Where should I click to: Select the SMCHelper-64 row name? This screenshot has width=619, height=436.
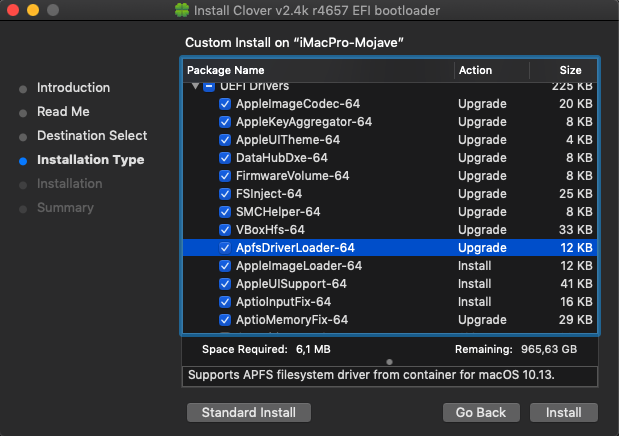[278, 212]
